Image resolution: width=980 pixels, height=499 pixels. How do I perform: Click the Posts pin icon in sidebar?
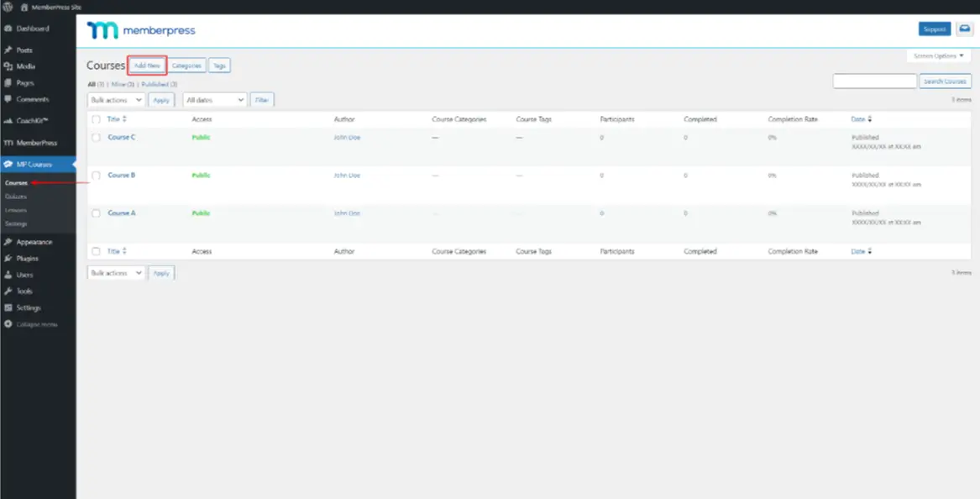point(8,50)
